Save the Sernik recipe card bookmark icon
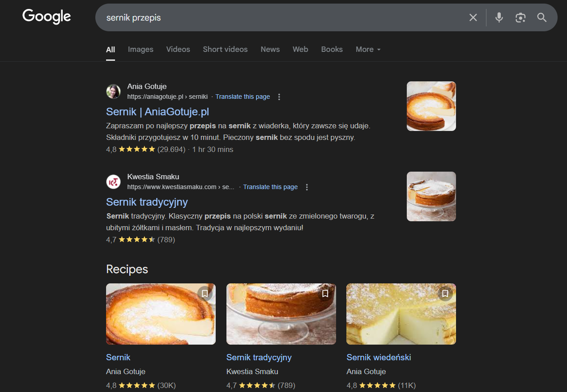Screen dimensions: 567x392 (205, 294)
